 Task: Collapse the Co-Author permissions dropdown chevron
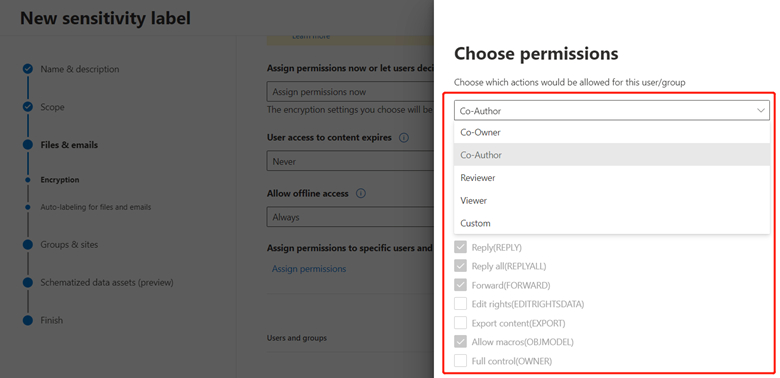point(761,110)
